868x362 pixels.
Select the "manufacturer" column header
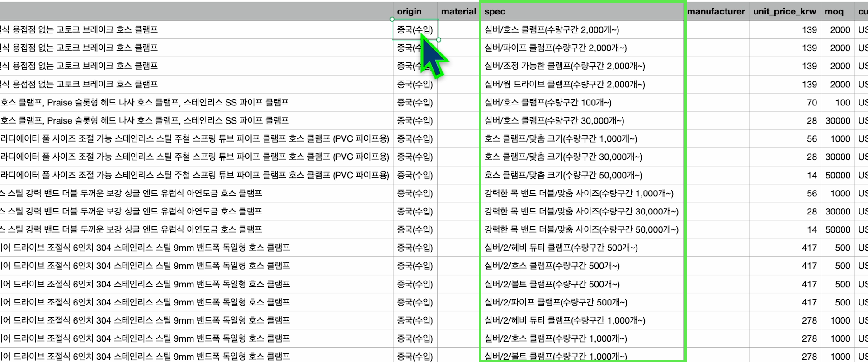[x=716, y=11]
